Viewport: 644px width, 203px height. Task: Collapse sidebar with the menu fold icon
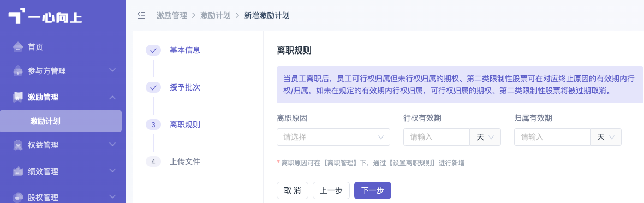point(141,16)
